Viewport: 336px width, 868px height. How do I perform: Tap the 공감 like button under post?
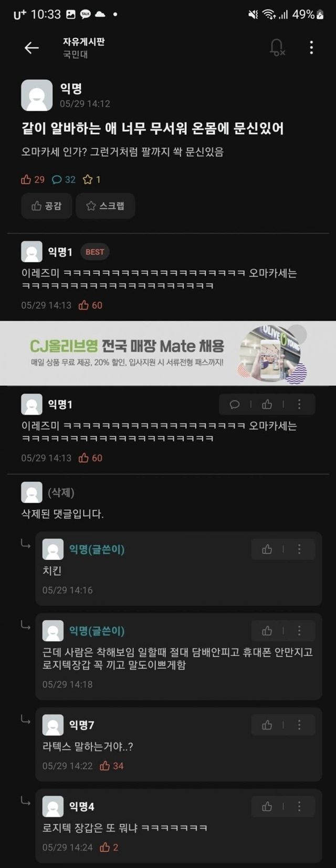tap(46, 206)
